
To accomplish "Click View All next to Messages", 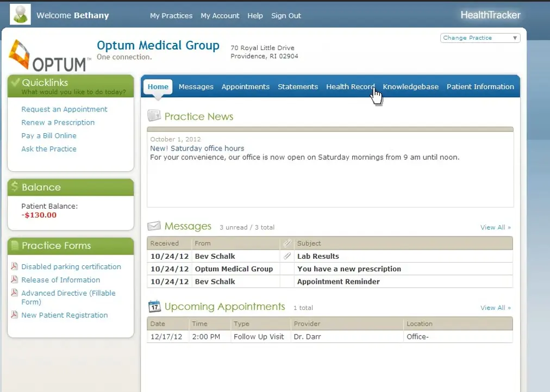I will pyautogui.click(x=492, y=227).
